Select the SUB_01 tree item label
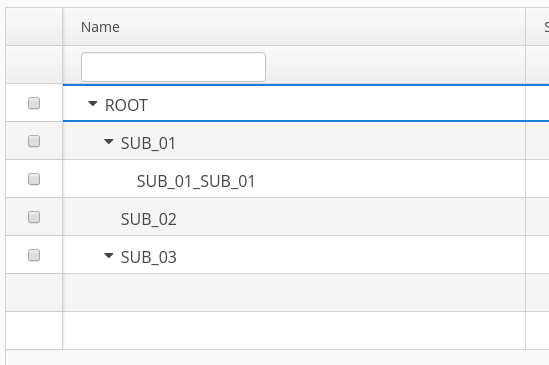This screenshot has height=365, width=549. [148, 143]
